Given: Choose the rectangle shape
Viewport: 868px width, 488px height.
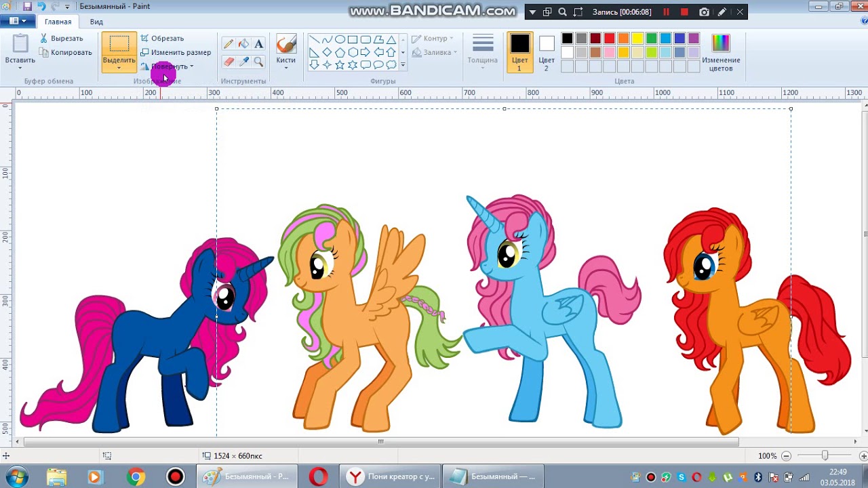Looking at the screenshot, I should pyautogui.click(x=353, y=39).
